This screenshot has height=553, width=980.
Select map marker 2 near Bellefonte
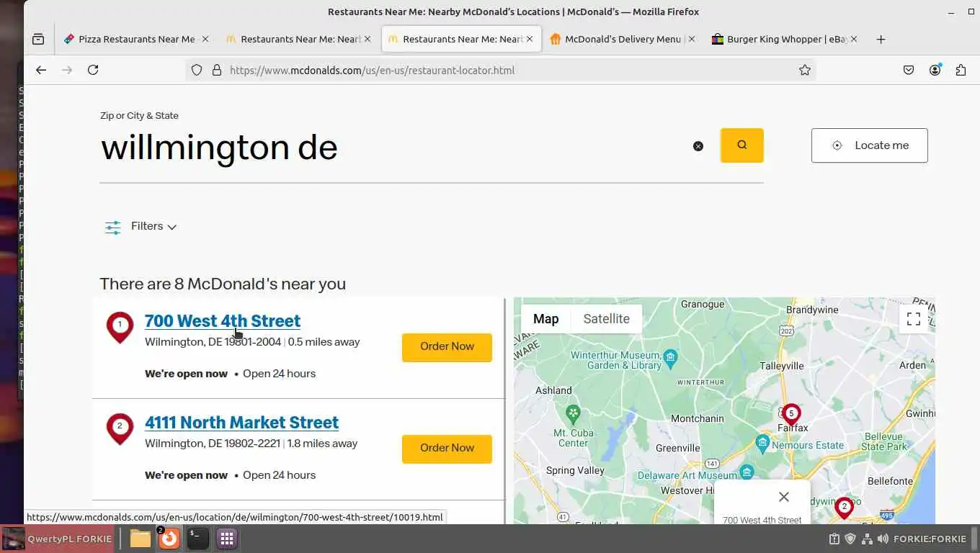click(x=844, y=508)
